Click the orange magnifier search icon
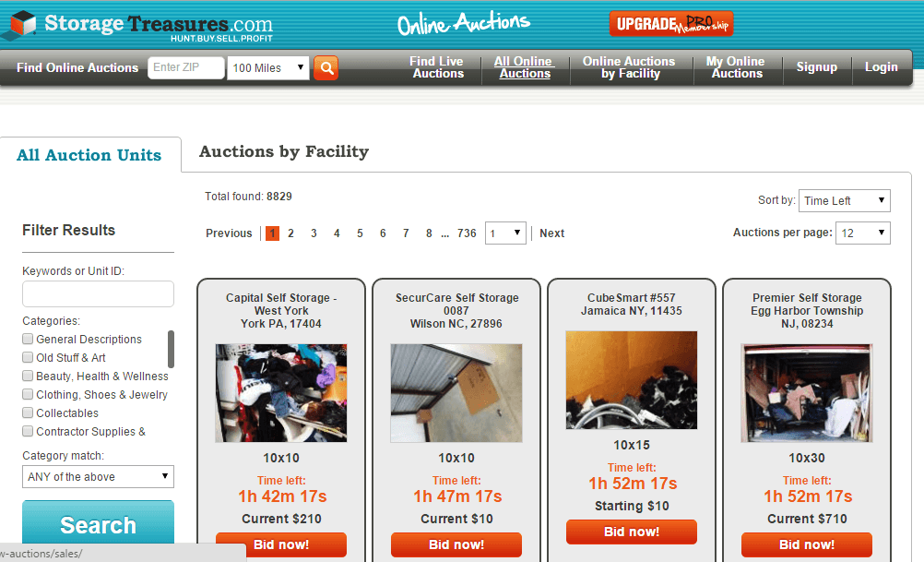The width and height of the screenshot is (924, 562). [326, 67]
